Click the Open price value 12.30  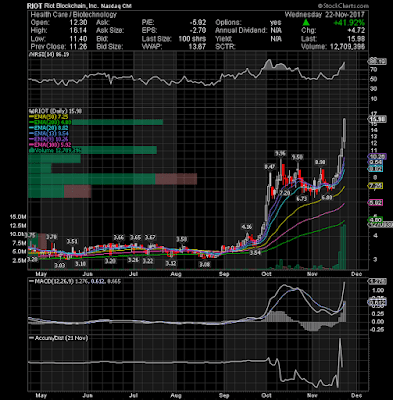coord(79,23)
